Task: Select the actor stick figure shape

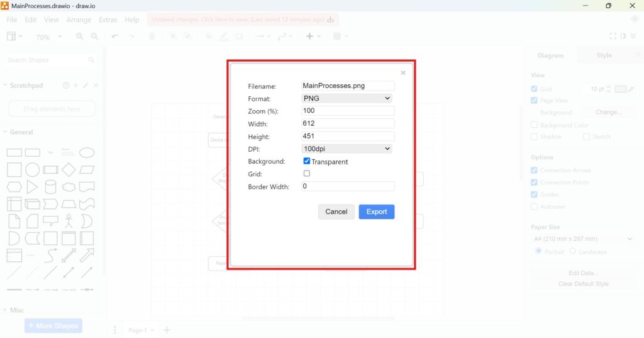Action: [x=69, y=221]
